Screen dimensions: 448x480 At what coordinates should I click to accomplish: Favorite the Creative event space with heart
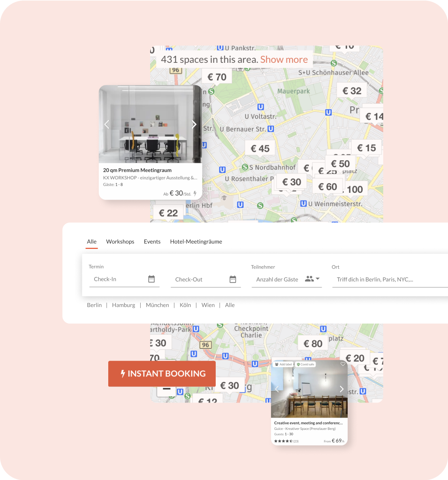(x=343, y=364)
